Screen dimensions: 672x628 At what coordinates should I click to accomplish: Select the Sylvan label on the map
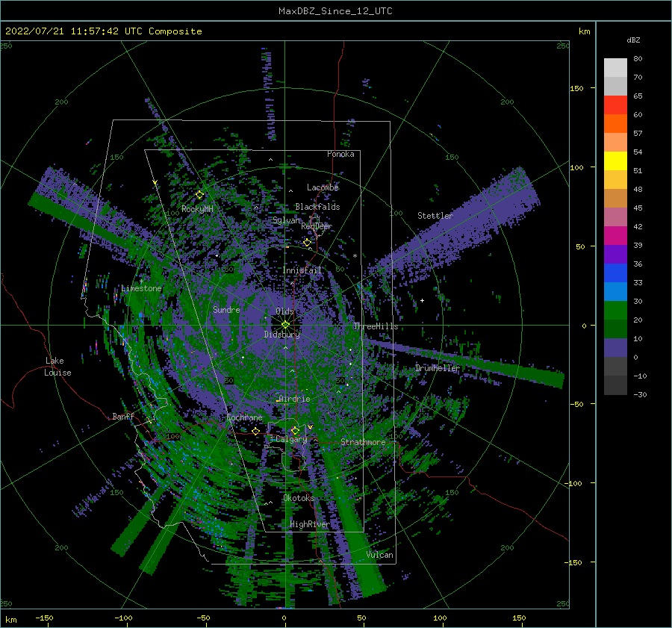click(x=287, y=220)
